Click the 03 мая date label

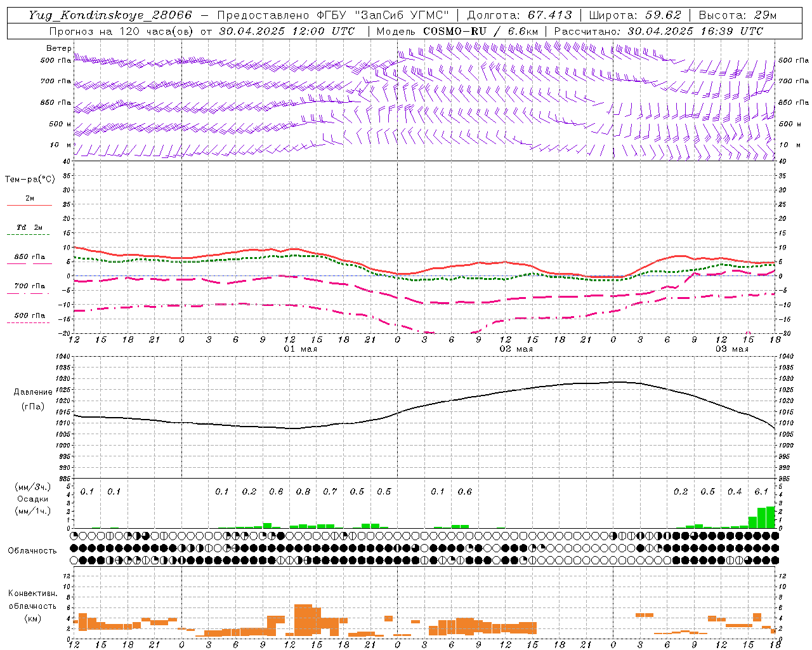[732, 349]
